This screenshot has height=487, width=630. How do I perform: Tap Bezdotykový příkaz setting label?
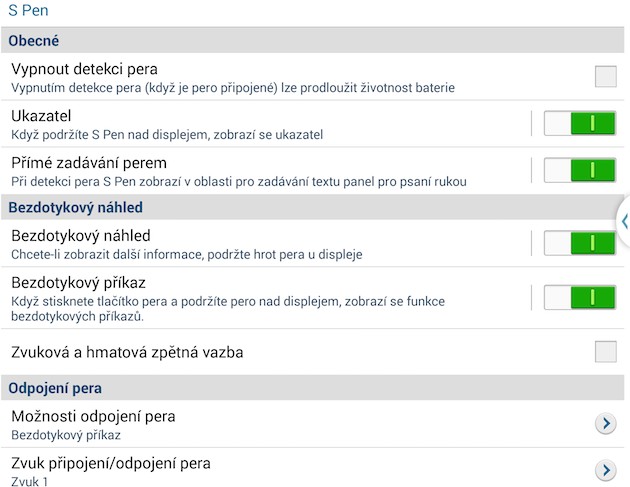point(78,283)
